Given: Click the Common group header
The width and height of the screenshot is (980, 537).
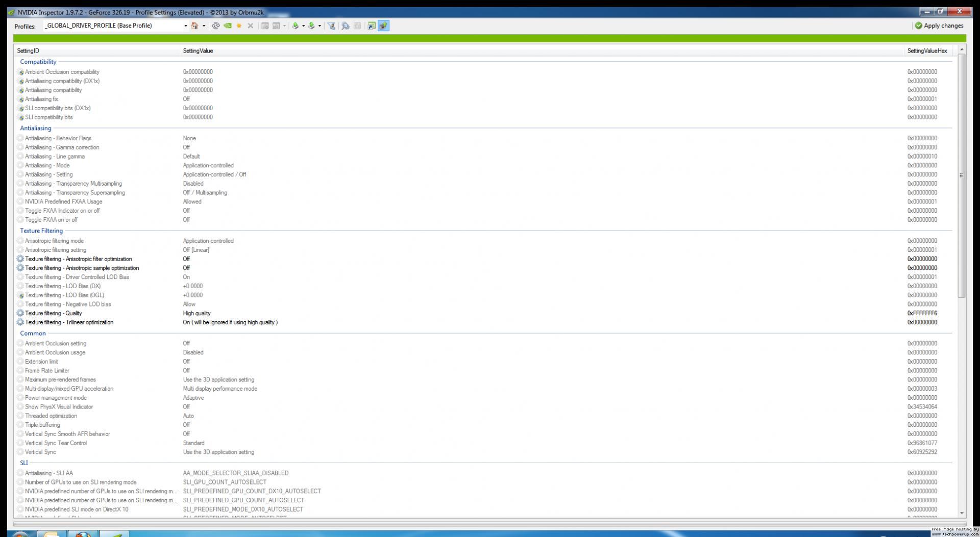Looking at the screenshot, I should [x=33, y=333].
